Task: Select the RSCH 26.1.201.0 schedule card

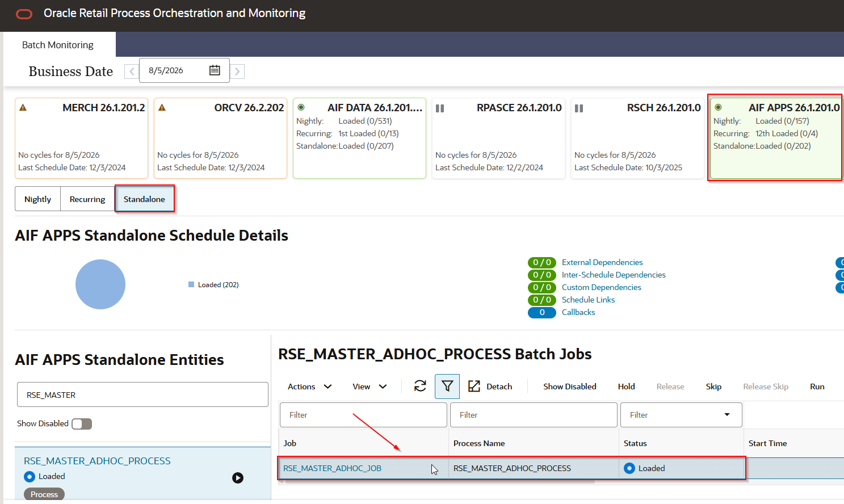Action: click(637, 138)
